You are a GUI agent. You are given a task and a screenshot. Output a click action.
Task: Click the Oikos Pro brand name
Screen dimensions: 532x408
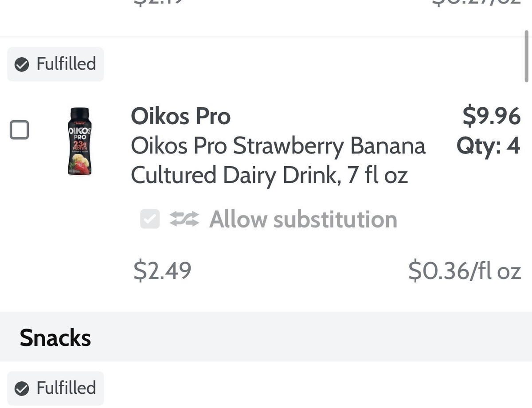[x=180, y=117]
